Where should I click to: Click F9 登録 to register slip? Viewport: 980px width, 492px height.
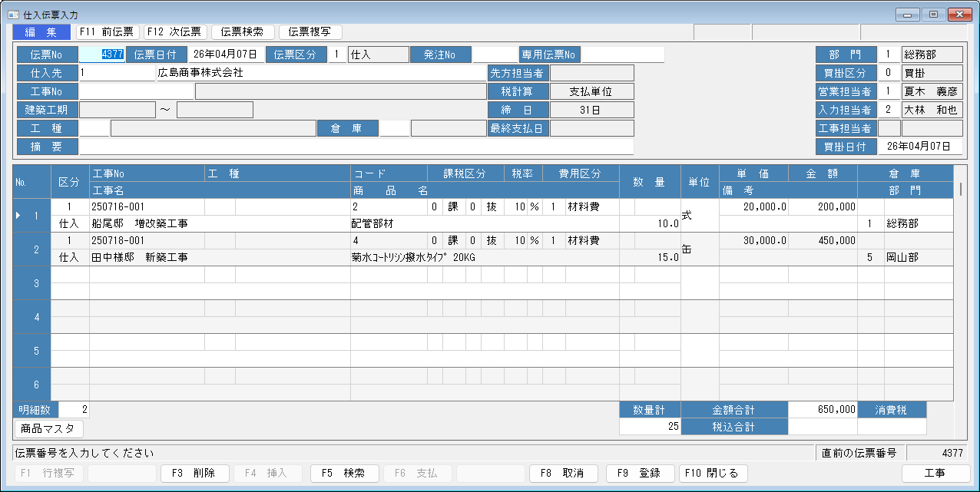coord(639,474)
